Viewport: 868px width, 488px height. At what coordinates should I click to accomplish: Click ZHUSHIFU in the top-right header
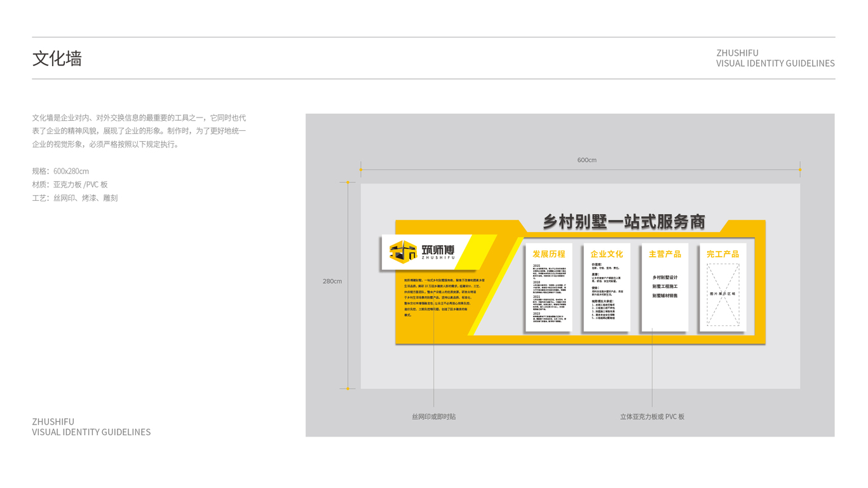point(737,53)
